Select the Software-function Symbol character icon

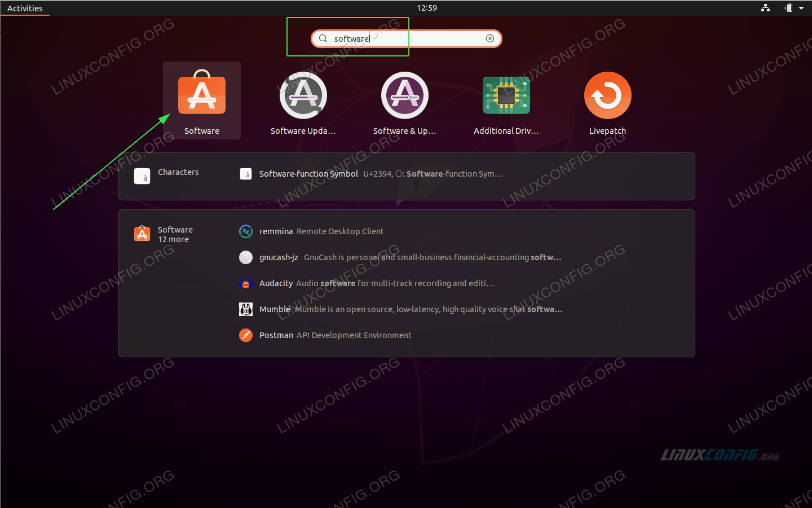click(x=246, y=174)
